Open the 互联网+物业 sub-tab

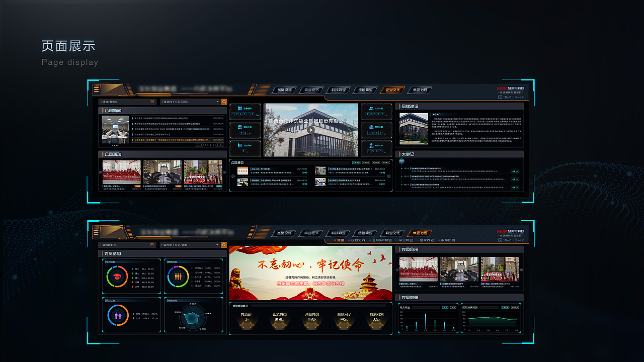click(381, 240)
